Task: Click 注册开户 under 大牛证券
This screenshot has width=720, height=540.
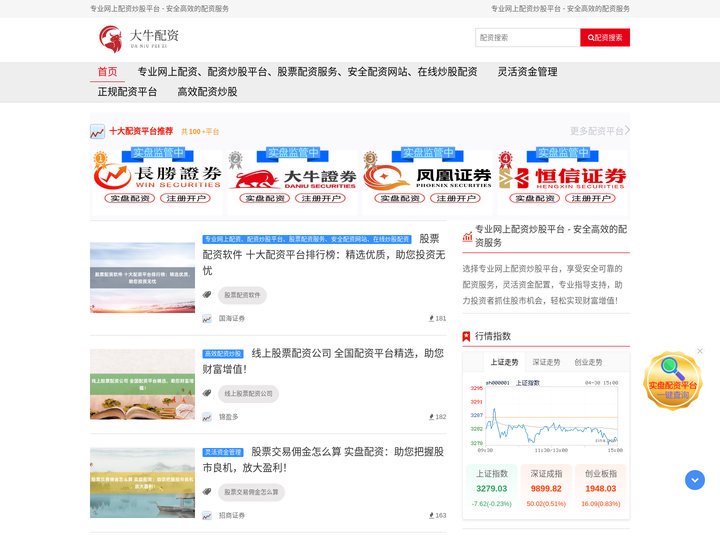Action: point(321,198)
